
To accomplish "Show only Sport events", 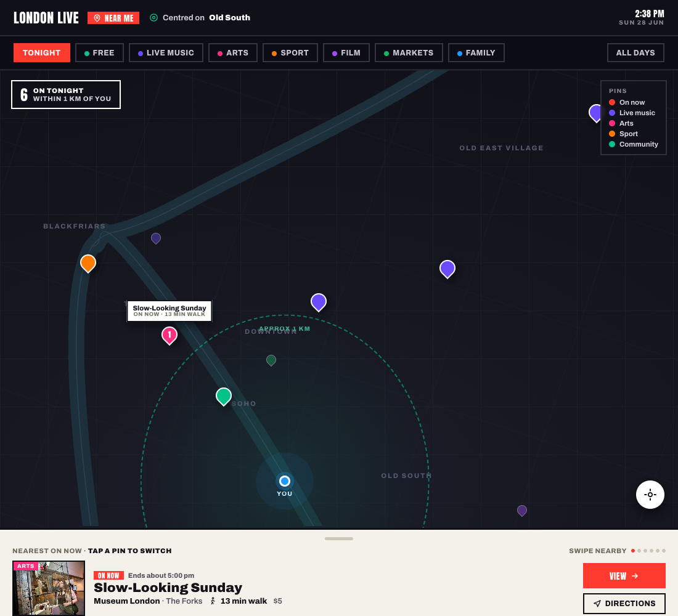I will click(x=290, y=53).
